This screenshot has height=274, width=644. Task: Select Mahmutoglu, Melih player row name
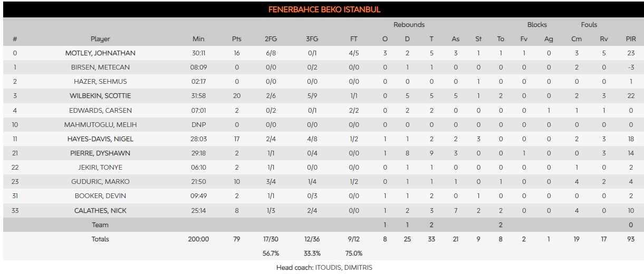click(x=100, y=125)
